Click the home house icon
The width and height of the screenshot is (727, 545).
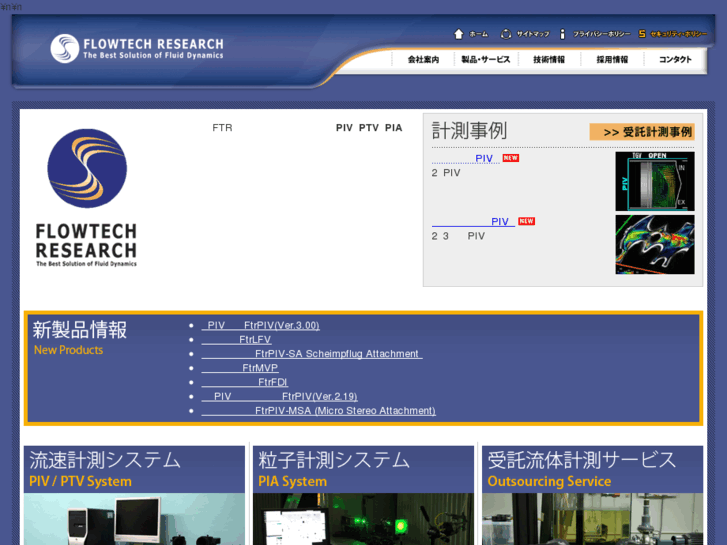coord(459,34)
